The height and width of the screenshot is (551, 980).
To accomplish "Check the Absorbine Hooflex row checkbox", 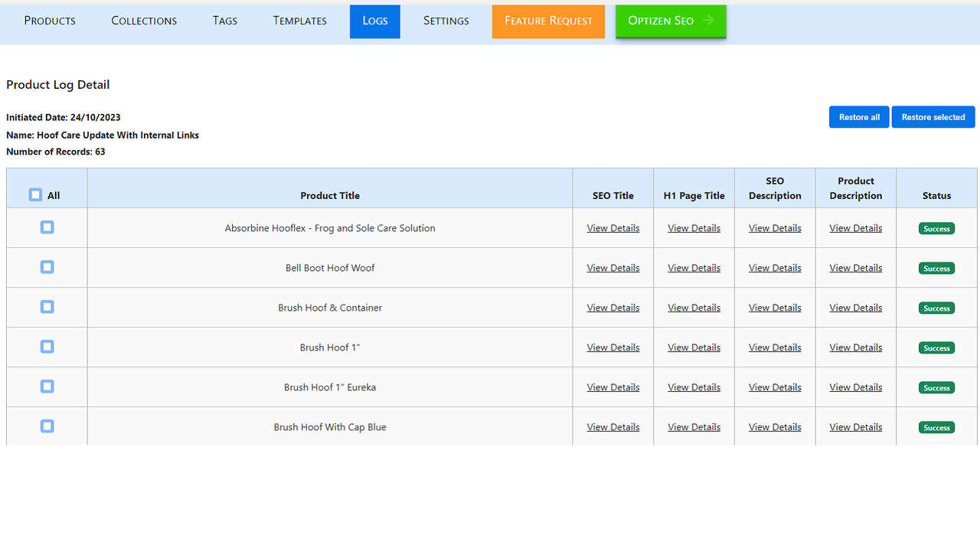I will [47, 227].
